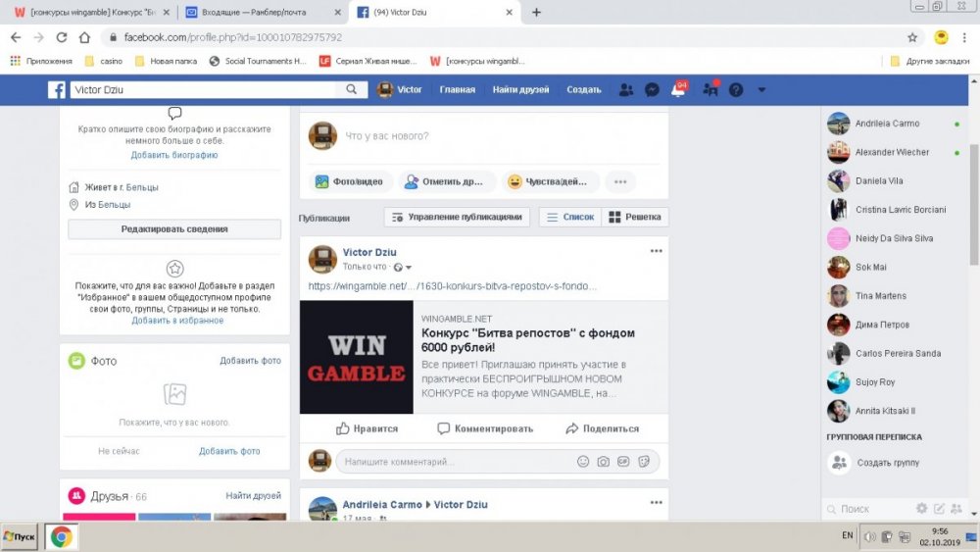Viewport: 980px width, 552px height.
Task: Expand the account dropdown arrow in header
Action: pyautogui.click(x=761, y=89)
